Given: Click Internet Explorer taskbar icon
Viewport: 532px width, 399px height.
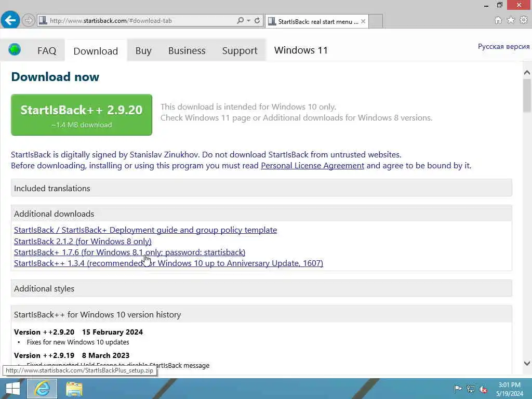Looking at the screenshot, I should (x=42, y=389).
